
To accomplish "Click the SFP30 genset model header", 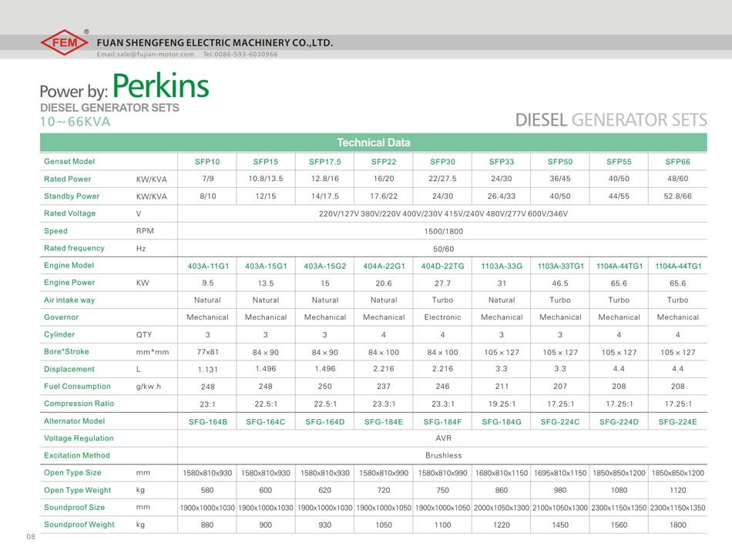I will coord(442,162).
